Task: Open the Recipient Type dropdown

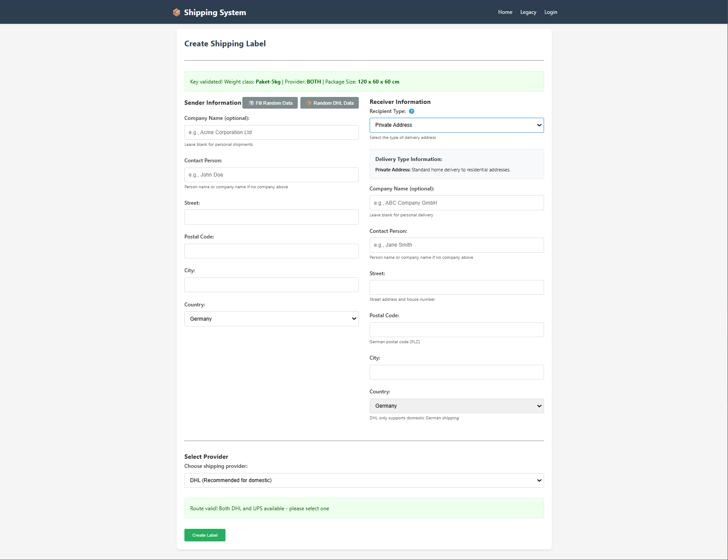Action: tap(456, 125)
